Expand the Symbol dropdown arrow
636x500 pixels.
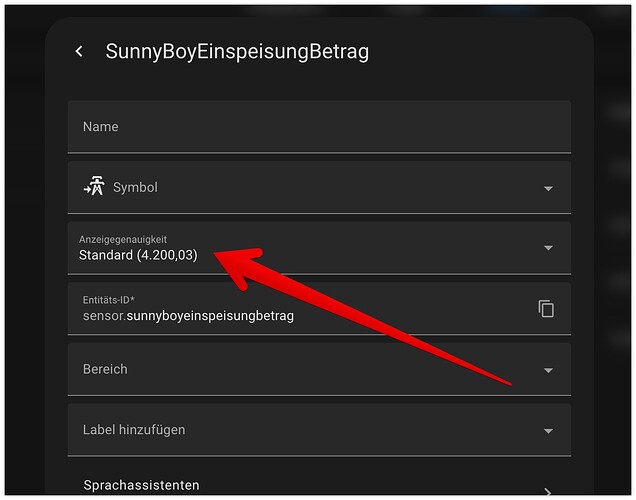pos(548,189)
